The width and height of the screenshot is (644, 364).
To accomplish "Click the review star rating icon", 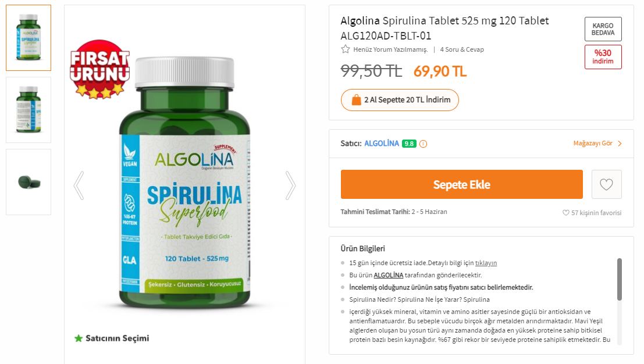I will click(346, 49).
